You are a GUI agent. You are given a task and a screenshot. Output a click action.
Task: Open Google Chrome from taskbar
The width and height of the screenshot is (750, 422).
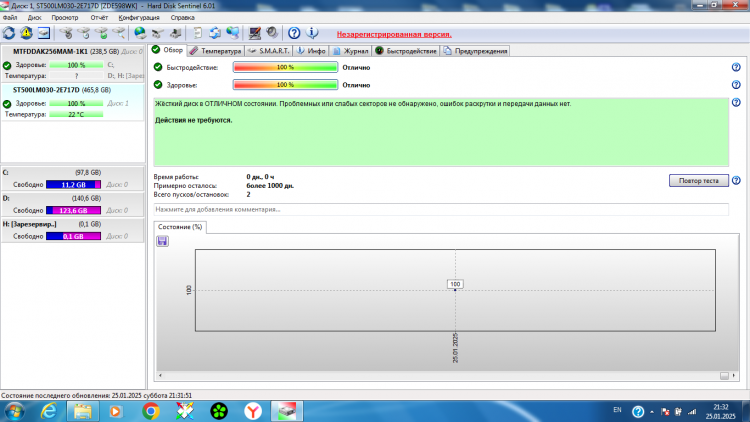click(151, 411)
